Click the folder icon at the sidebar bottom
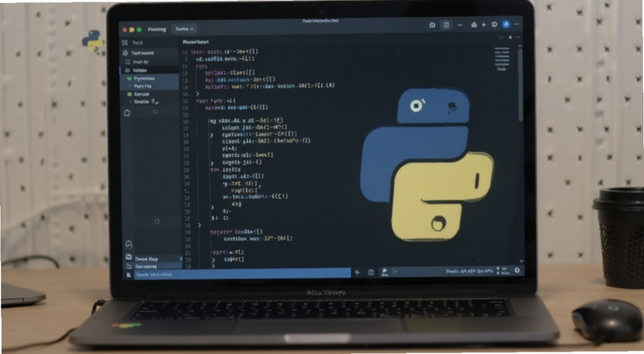 coord(129,265)
